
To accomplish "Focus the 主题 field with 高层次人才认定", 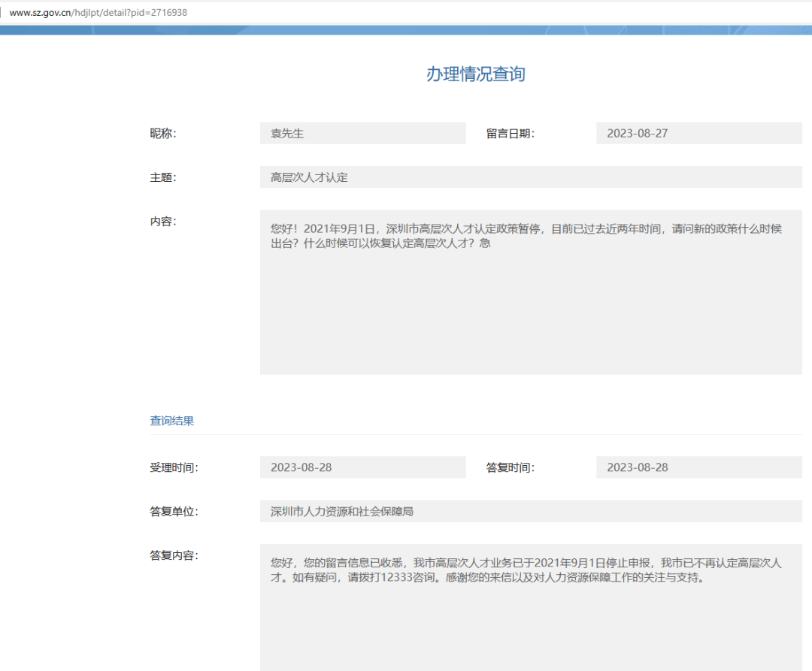I will pyautogui.click(x=530, y=177).
